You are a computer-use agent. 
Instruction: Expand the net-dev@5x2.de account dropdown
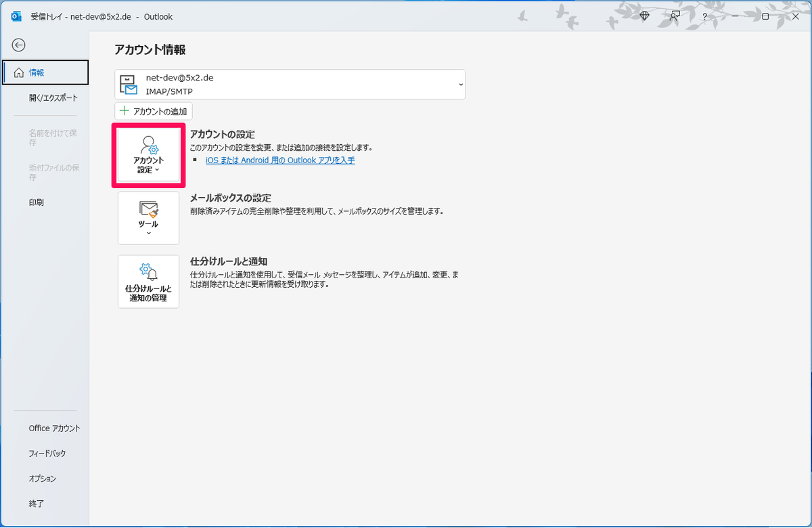pyautogui.click(x=290, y=84)
